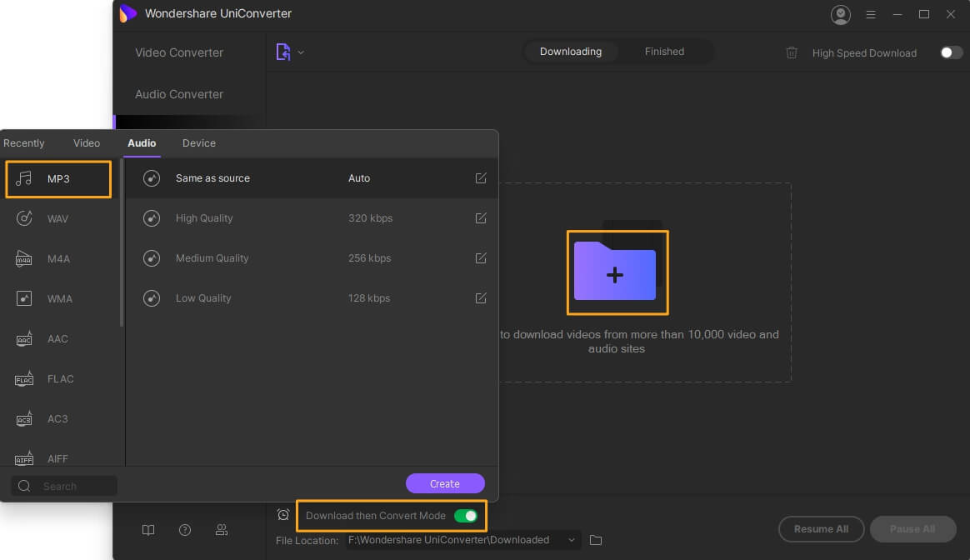This screenshot has width=970, height=560.
Task: Choose the M4A format icon
Action: [23, 258]
